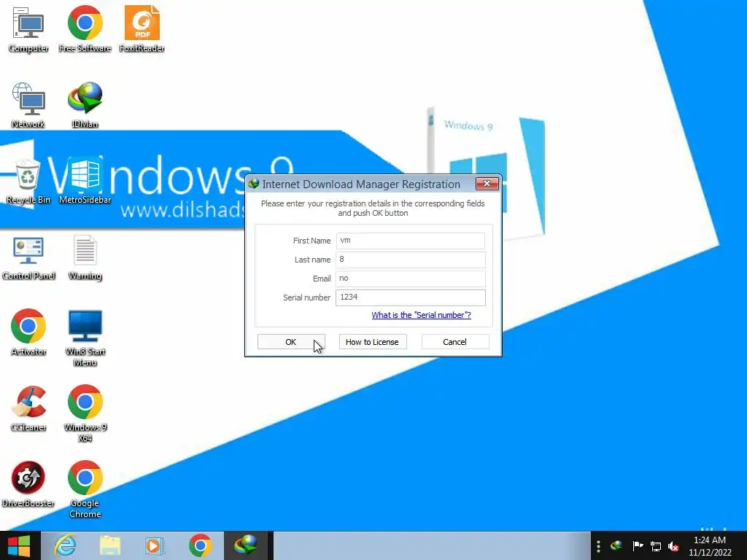This screenshot has height=560, width=747.
Task: Click the How to License button
Action: 373,342
